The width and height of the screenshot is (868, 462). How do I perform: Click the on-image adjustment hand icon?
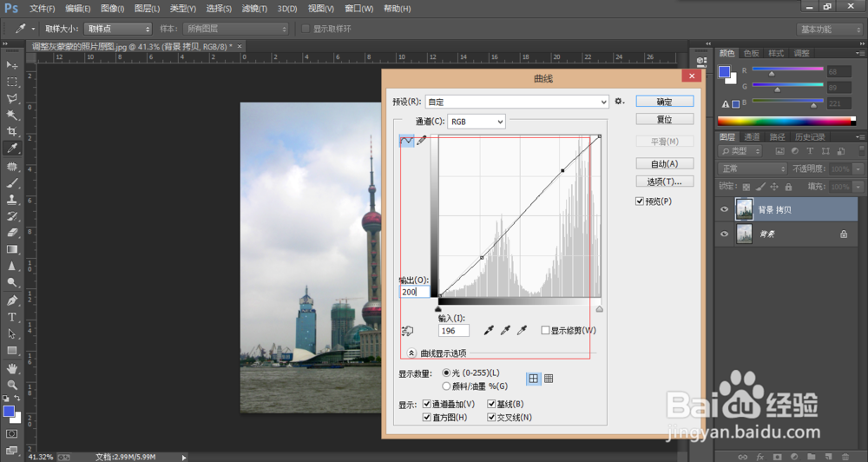(x=407, y=331)
